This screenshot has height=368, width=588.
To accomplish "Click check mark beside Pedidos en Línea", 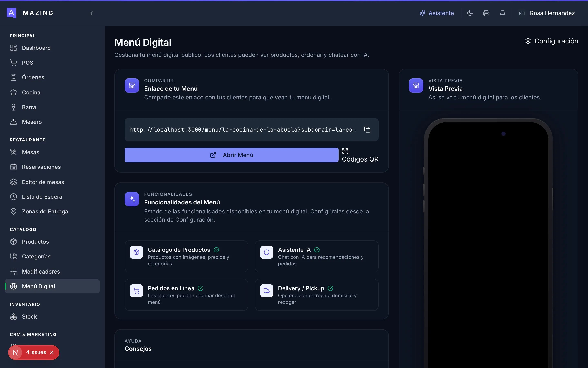I will [200, 288].
